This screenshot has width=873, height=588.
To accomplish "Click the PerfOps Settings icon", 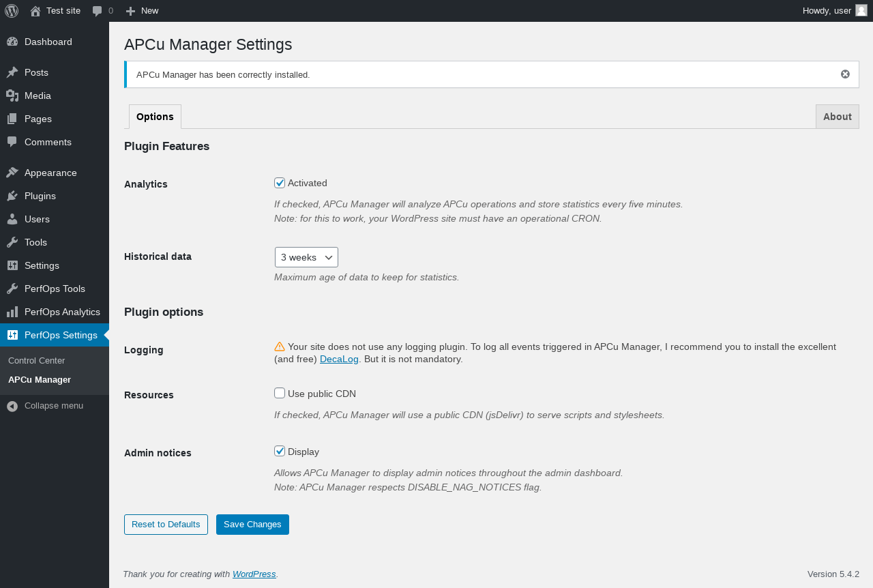I will [x=12, y=335].
